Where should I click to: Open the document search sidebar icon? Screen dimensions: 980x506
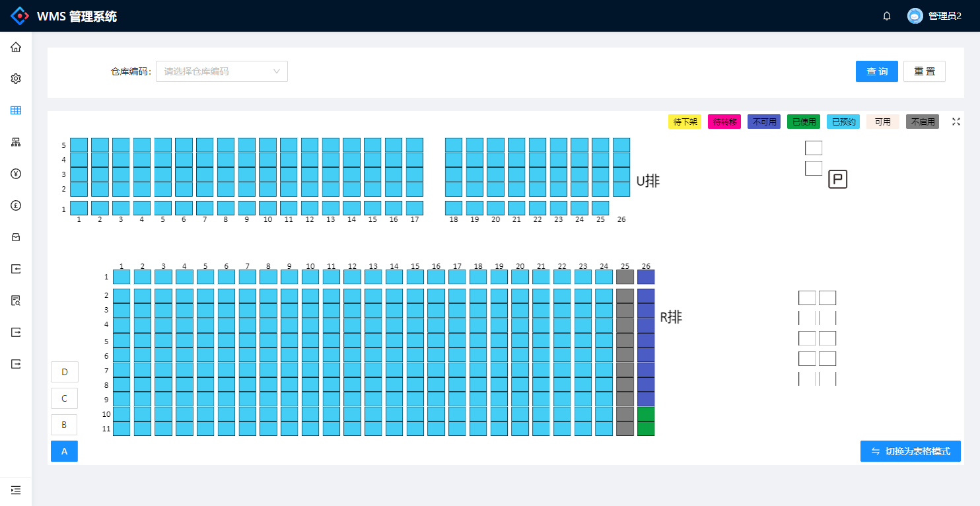16,301
